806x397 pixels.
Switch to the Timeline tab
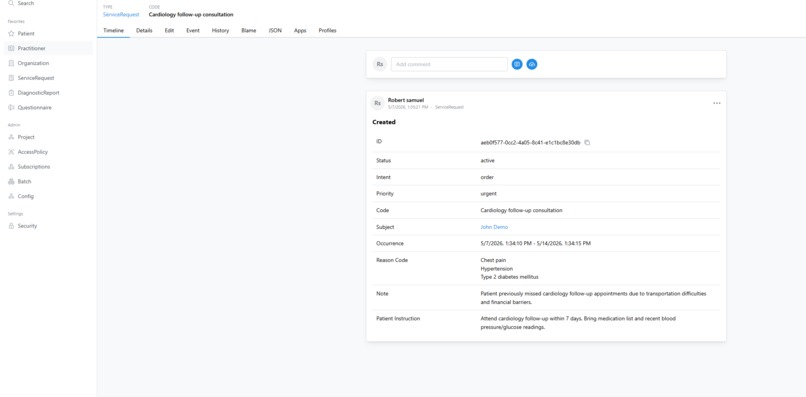[x=114, y=30]
